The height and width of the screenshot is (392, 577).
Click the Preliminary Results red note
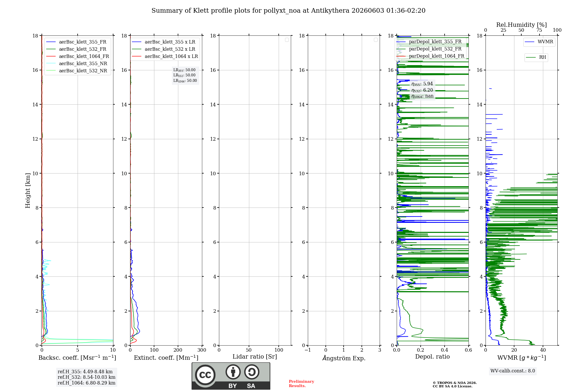pos(301,384)
